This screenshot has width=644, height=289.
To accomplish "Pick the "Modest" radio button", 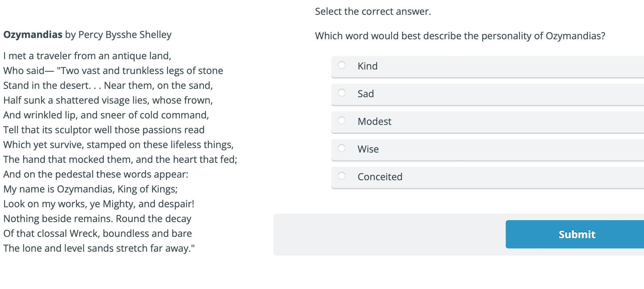I will [342, 121].
